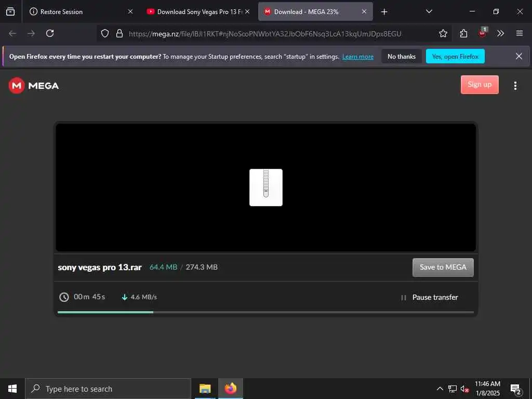
Task: Dismiss the startup notification bar
Action: click(519, 56)
